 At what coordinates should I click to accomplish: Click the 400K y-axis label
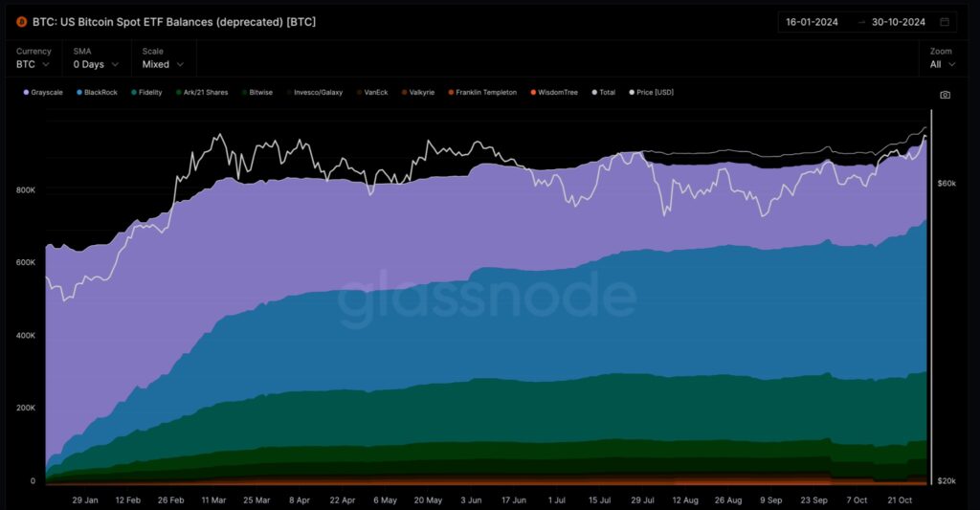coord(26,336)
